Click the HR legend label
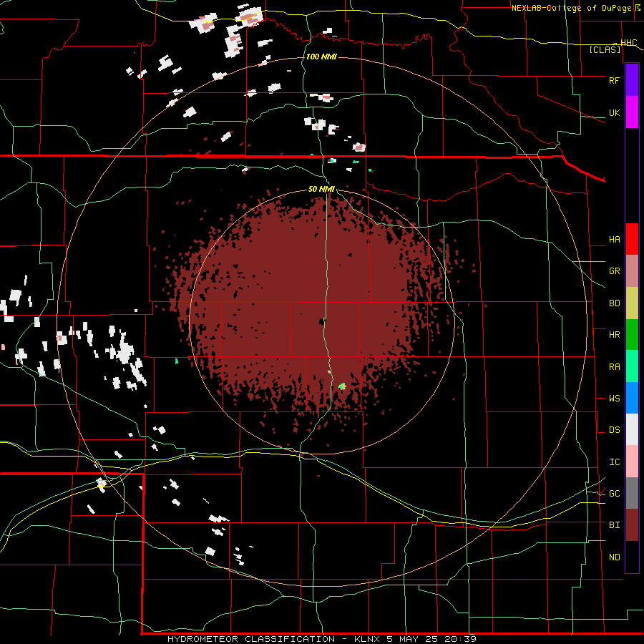 614,335
